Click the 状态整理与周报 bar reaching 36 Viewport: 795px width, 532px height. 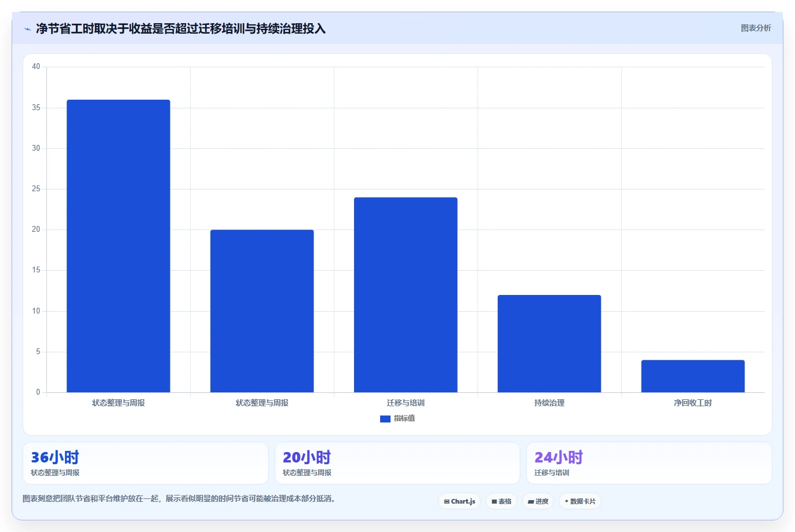pyautogui.click(x=118, y=246)
